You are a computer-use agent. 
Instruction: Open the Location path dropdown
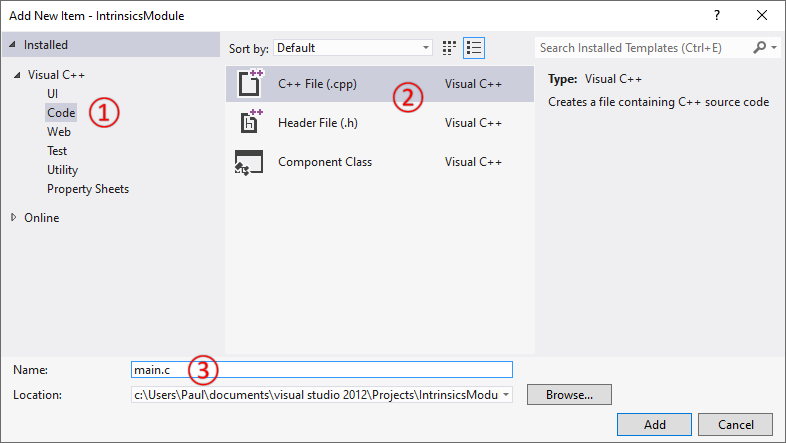(506, 395)
